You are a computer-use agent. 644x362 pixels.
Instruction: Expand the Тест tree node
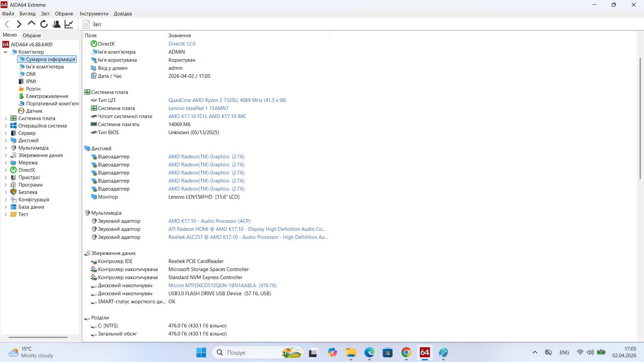6,214
